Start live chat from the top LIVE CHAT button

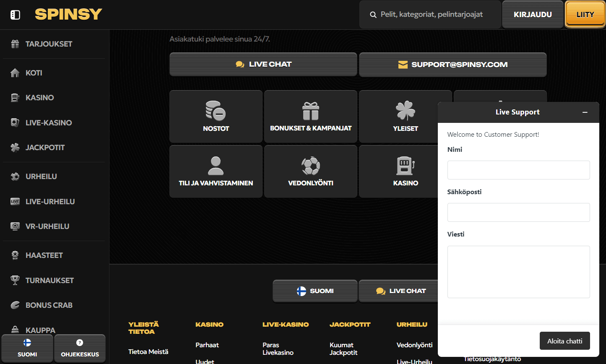click(263, 65)
